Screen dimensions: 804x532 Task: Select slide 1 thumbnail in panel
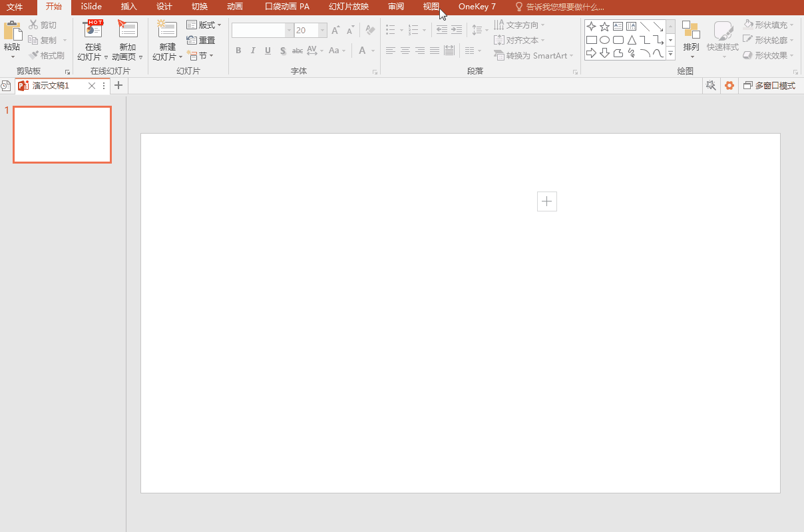[62, 134]
